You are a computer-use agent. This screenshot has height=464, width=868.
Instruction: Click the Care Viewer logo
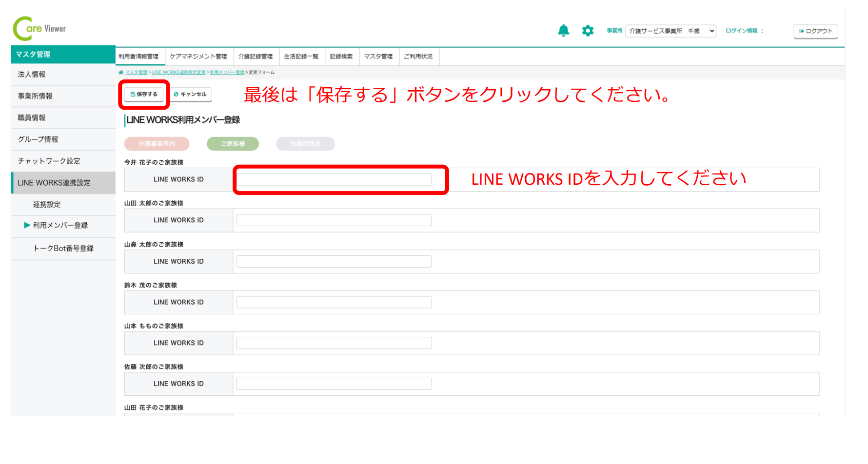pos(39,29)
